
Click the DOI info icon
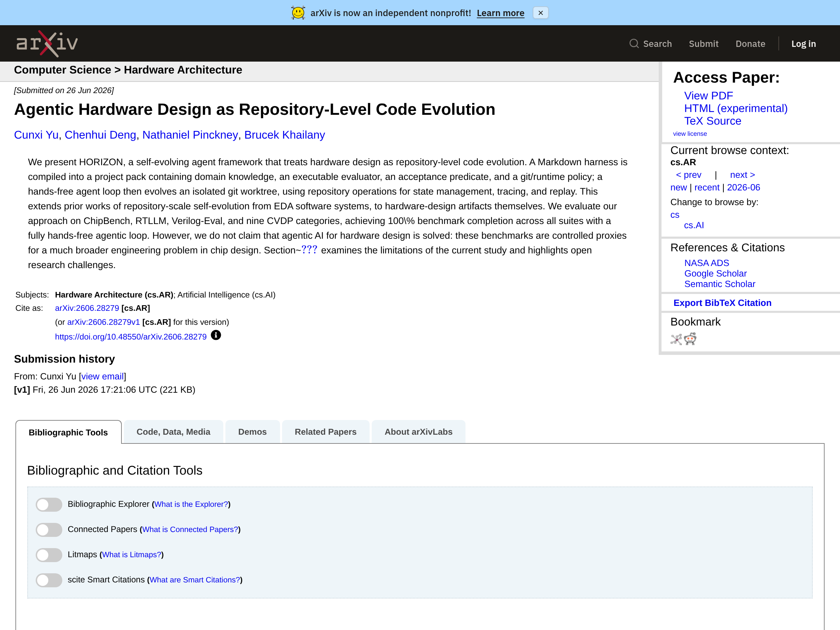point(216,335)
